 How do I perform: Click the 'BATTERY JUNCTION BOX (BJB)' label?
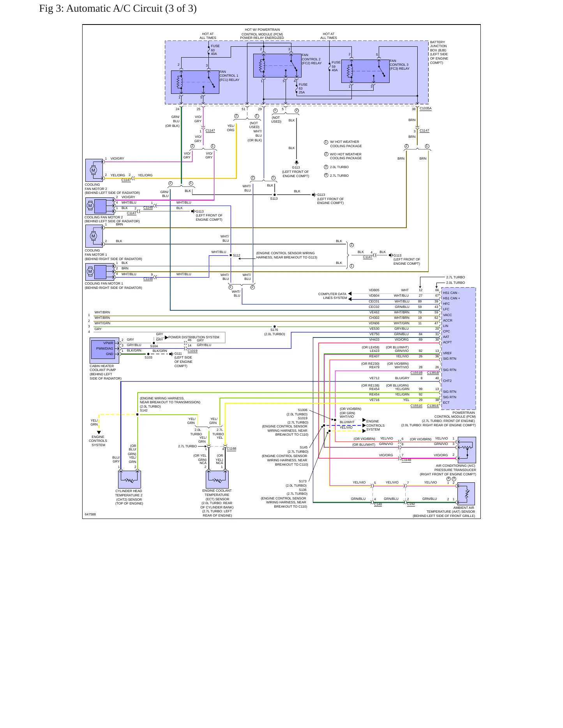coord(439,52)
